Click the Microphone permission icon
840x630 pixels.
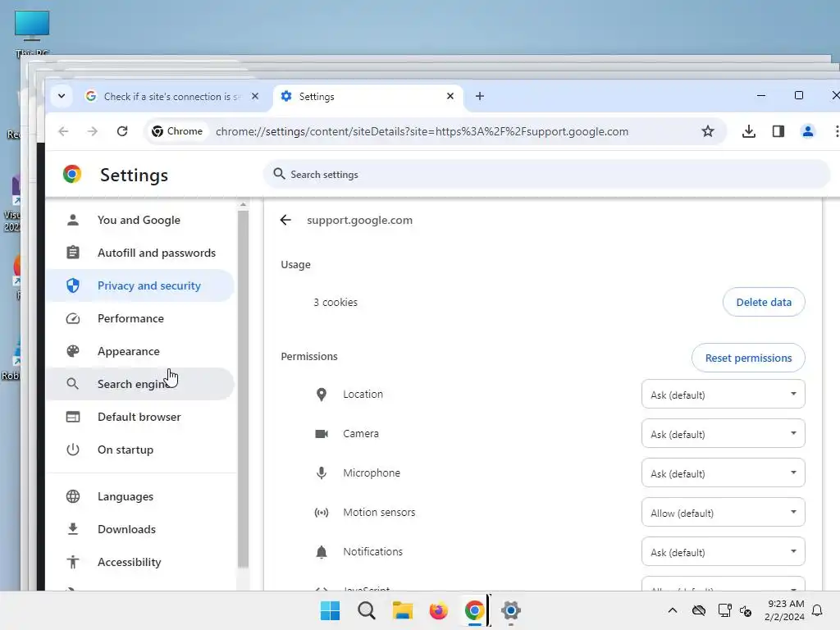(x=322, y=473)
